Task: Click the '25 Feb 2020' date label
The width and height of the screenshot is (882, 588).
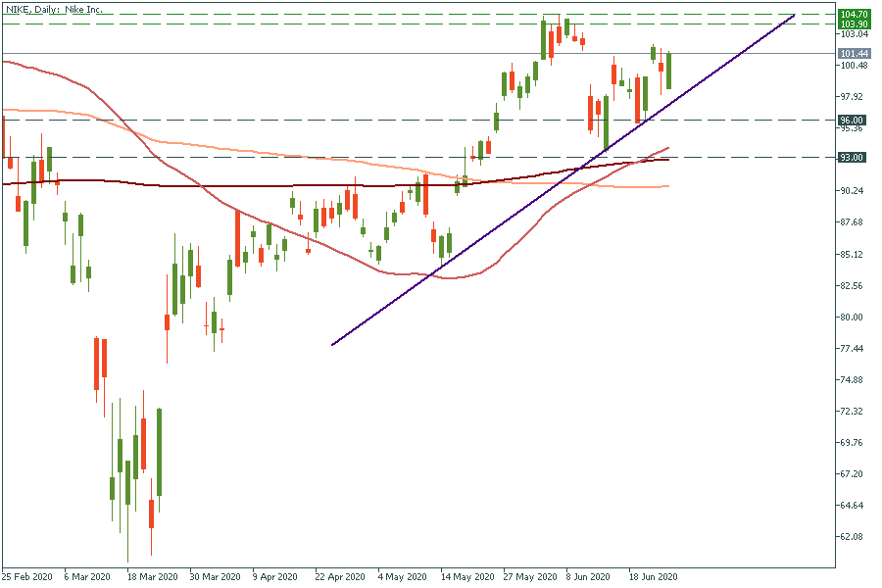Action: (25, 577)
